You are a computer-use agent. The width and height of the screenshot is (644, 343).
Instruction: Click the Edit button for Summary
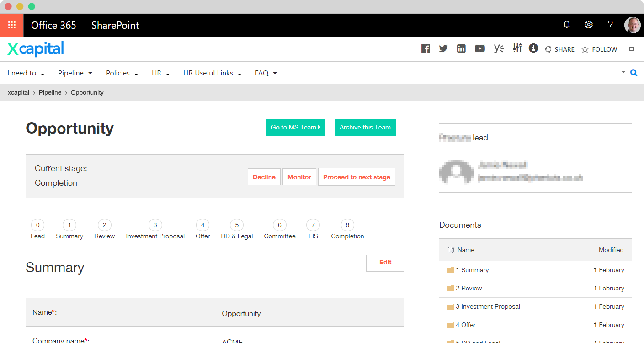pos(385,263)
